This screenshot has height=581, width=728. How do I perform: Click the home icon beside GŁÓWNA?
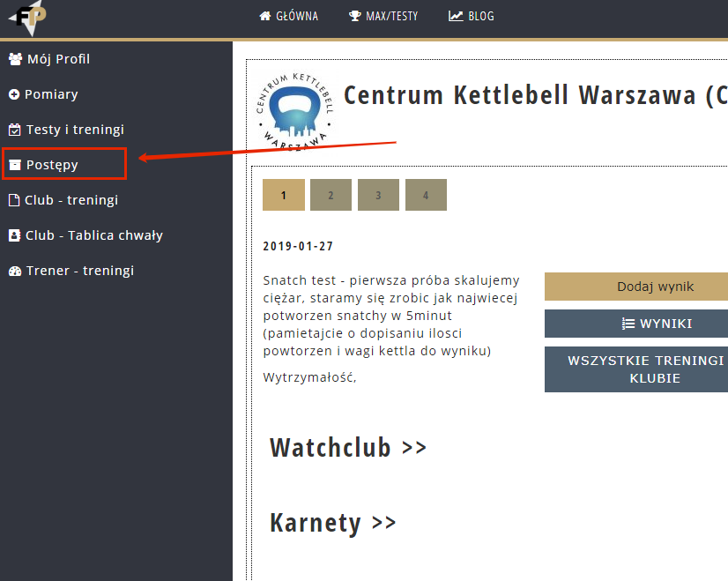264,16
